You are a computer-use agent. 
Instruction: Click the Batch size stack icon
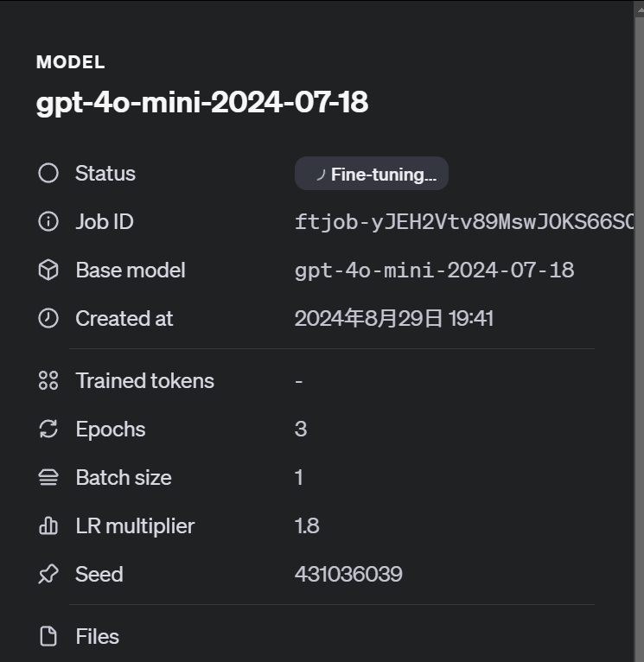click(x=48, y=478)
